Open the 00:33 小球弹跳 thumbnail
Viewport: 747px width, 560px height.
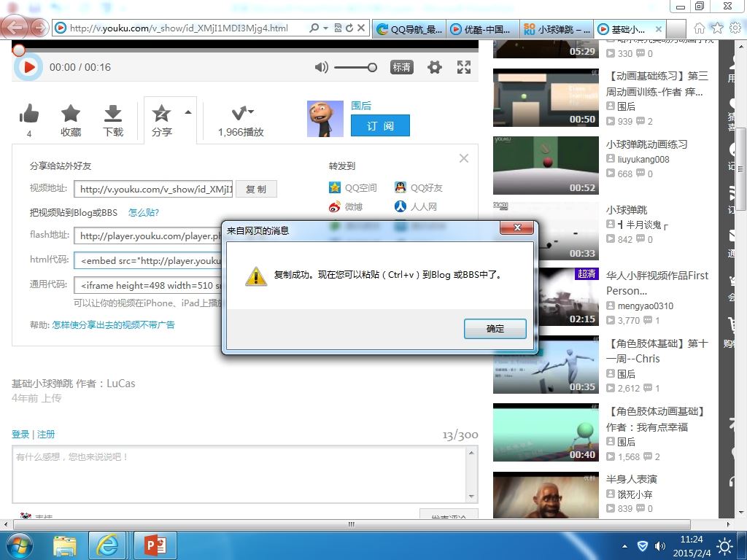coord(546,231)
